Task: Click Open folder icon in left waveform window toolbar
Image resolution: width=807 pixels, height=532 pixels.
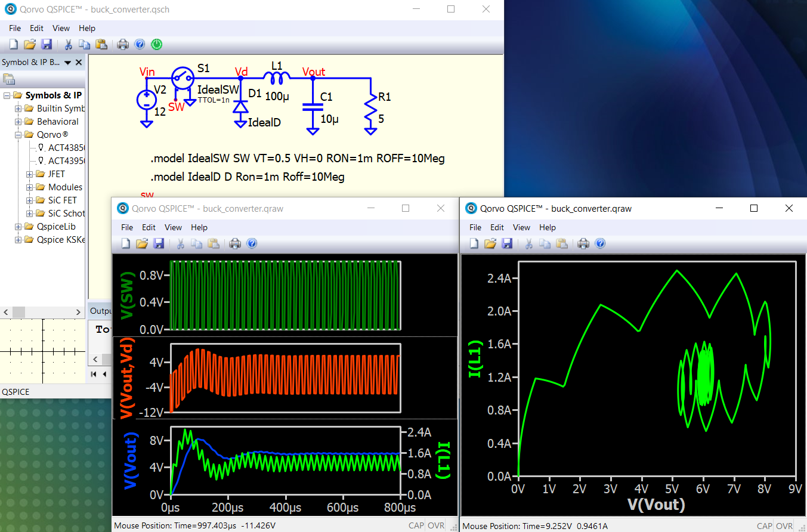Action: (142, 243)
